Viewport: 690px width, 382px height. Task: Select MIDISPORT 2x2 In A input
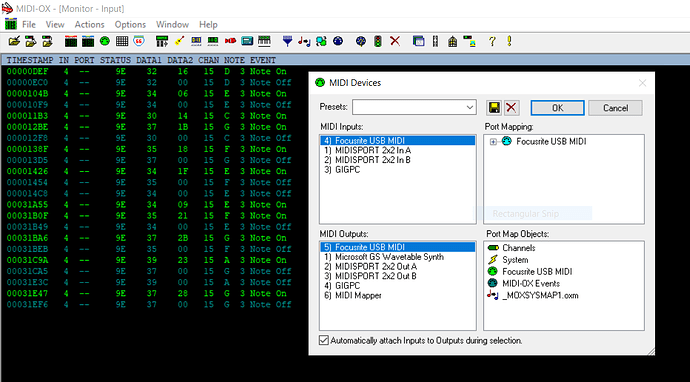398,151
